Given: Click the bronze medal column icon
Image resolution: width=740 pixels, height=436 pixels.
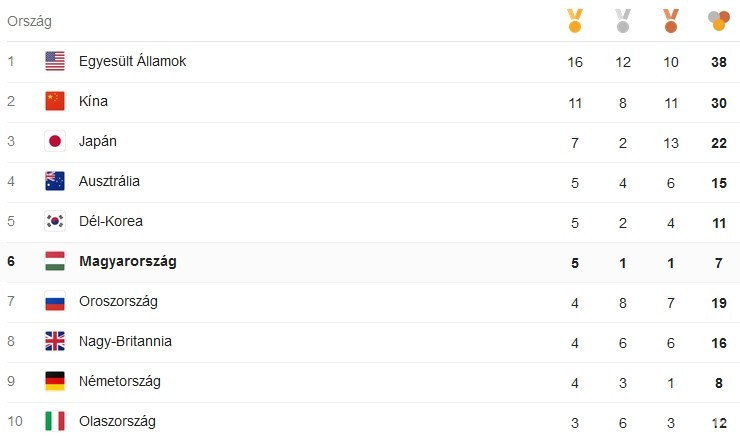Looking at the screenshot, I should 670,20.
